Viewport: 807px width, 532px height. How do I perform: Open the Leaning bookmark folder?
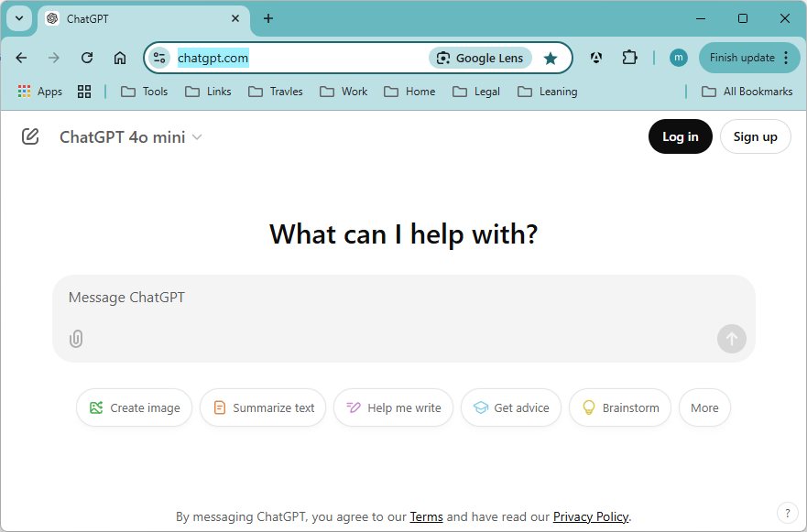[x=548, y=92]
